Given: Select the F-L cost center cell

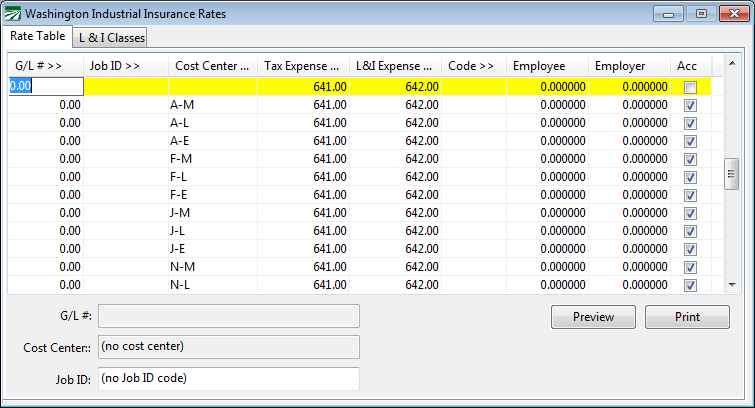Looking at the screenshot, I should tap(213, 177).
